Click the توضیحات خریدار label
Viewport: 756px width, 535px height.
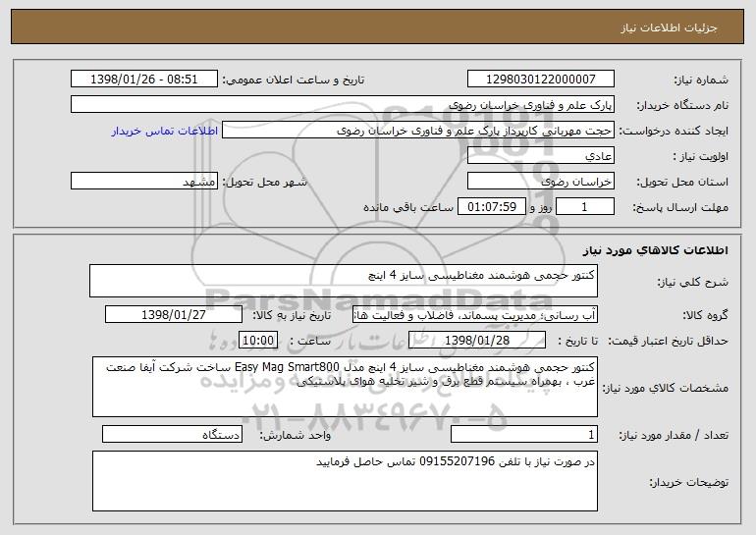[688, 482]
